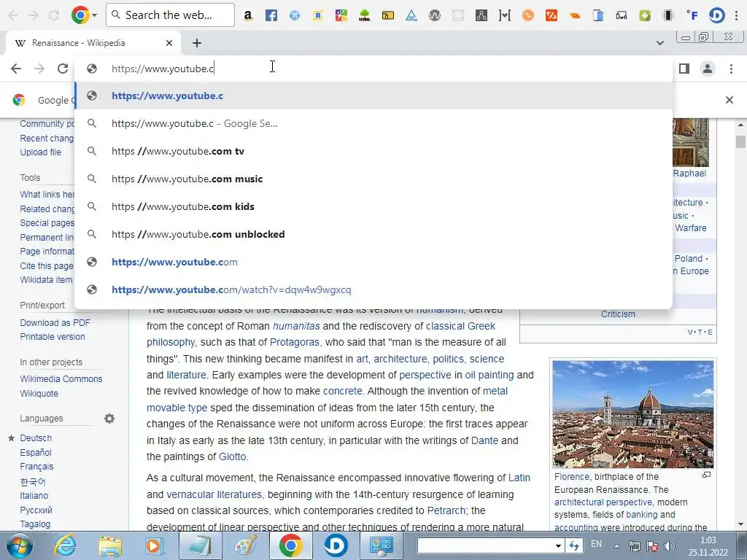This screenshot has height=560, width=747.
Task: Click the orange wave circle shortcut icon
Action: click(528, 15)
